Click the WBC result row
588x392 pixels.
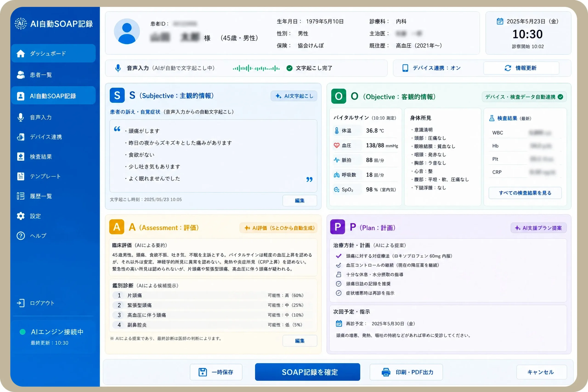525,133
